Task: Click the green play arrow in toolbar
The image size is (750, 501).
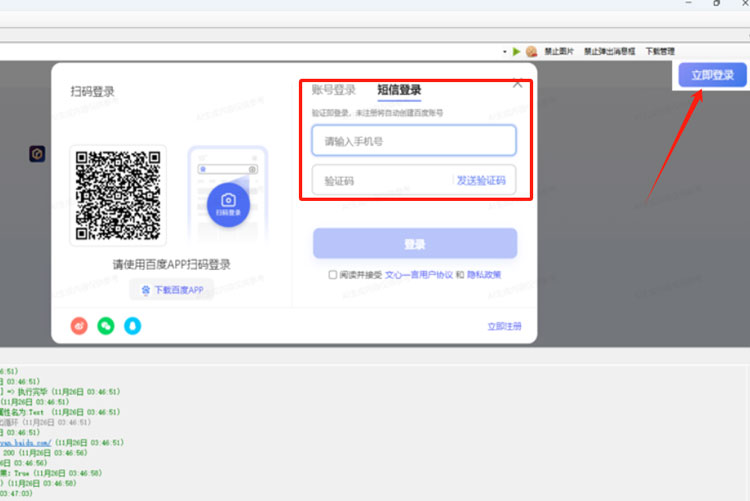Action: (516, 51)
